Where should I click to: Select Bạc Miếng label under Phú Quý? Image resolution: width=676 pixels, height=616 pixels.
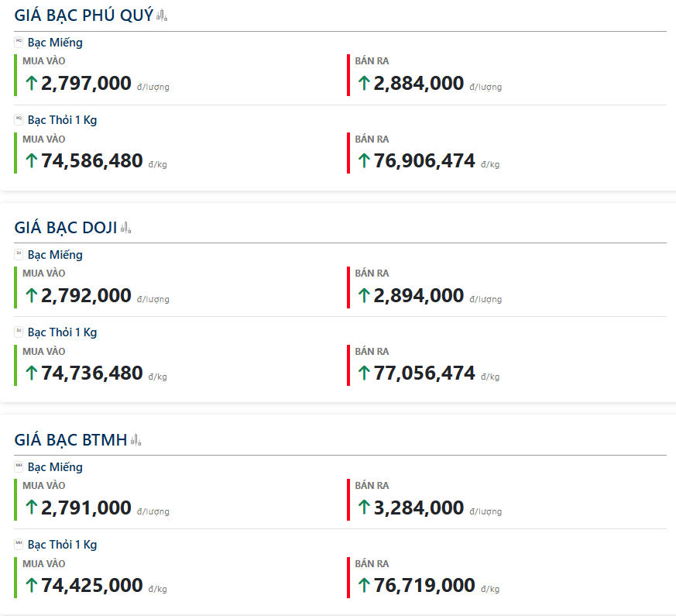(x=55, y=43)
